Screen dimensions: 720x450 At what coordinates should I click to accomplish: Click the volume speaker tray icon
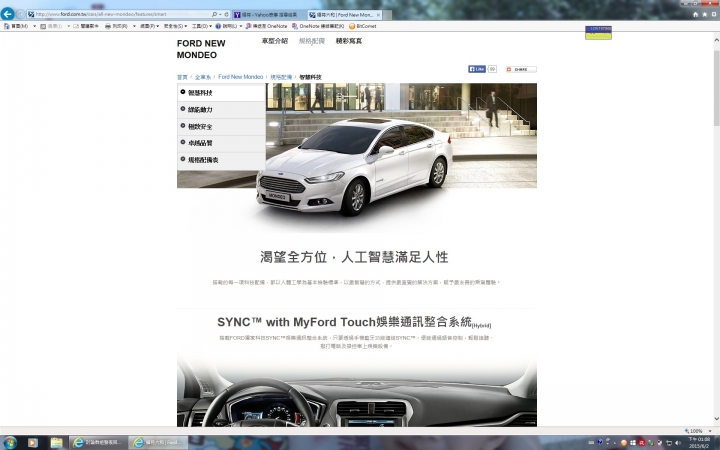(678, 443)
